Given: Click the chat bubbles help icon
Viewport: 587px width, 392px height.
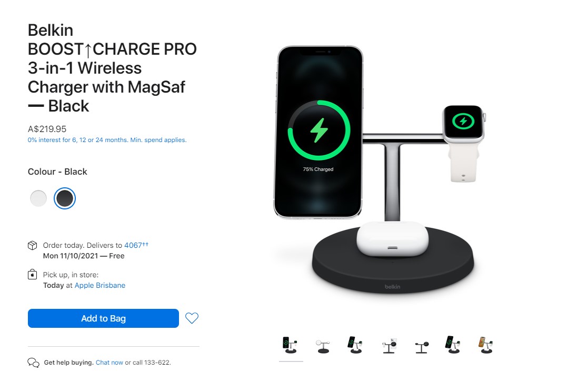Looking at the screenshot, I should pos(33,363).
